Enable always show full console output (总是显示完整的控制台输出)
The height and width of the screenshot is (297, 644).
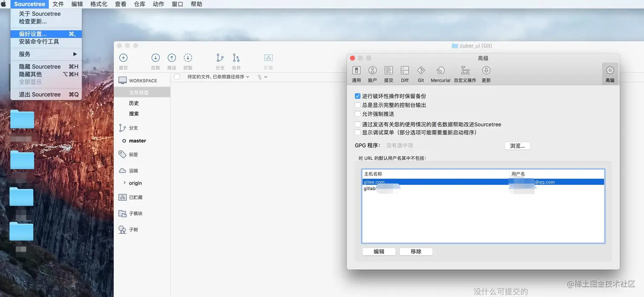point(358,105)
